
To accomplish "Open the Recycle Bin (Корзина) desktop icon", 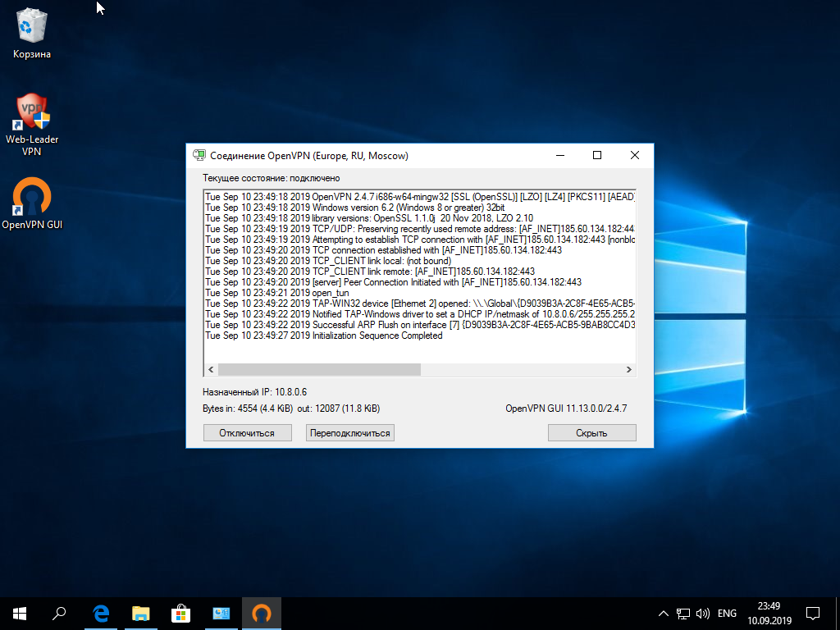I will 32,32.
